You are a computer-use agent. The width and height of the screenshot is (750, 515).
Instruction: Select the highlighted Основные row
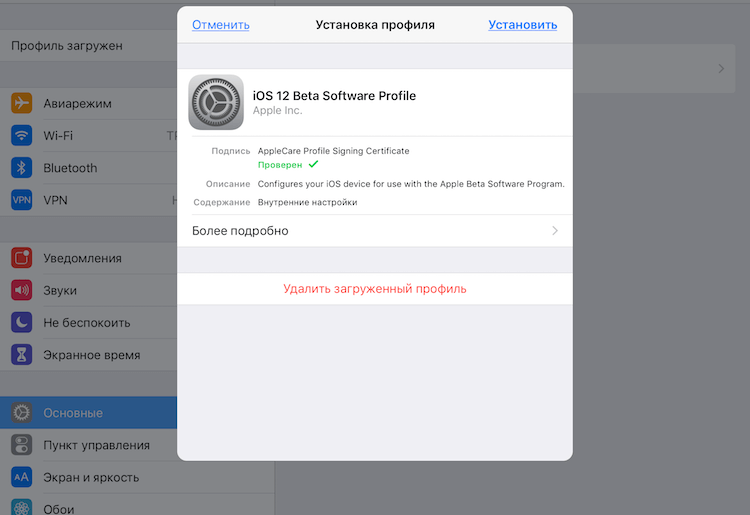click(88, 413)
